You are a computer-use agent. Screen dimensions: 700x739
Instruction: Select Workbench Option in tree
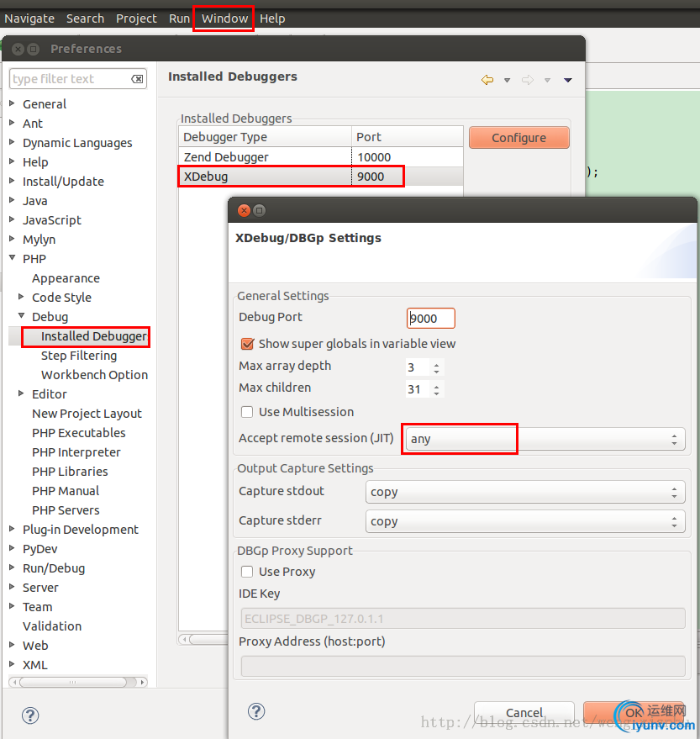click(94, 375)
